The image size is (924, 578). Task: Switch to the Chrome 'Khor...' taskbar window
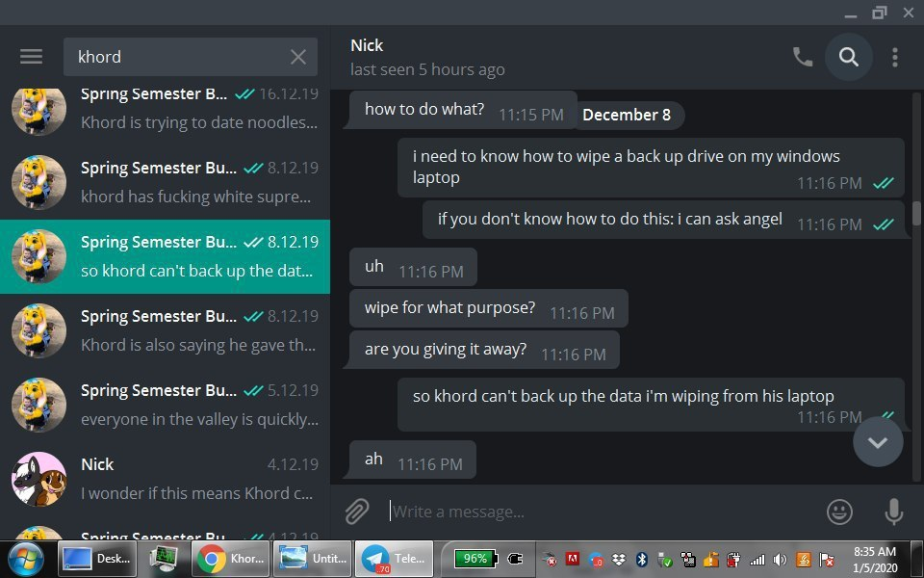pyautogui.click(x=230, y=559)
